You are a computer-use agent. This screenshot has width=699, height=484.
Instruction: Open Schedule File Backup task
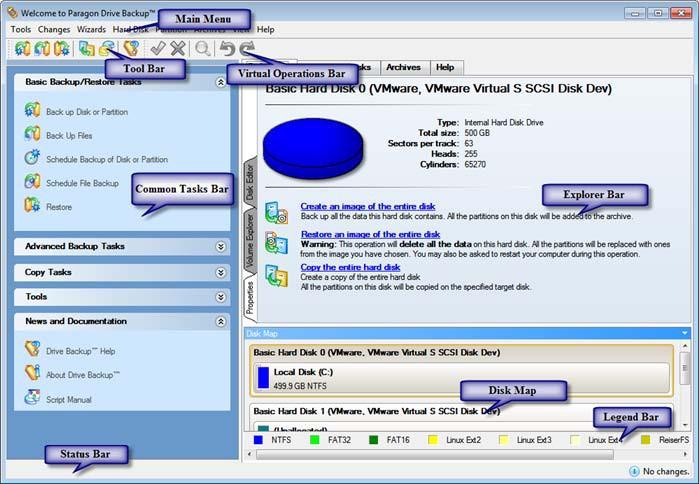[82, 183]
